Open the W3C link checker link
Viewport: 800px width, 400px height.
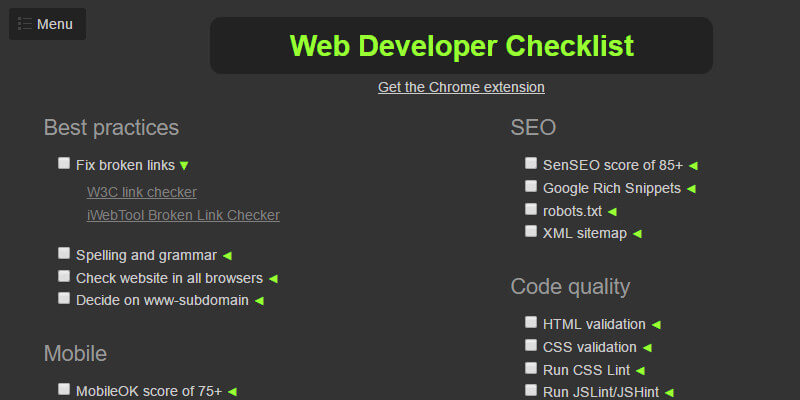[142, 192]
